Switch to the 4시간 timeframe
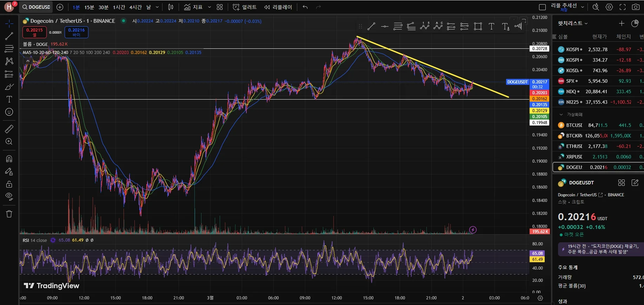The width and height of the screenshot is (644, 305). coord(135,7)
